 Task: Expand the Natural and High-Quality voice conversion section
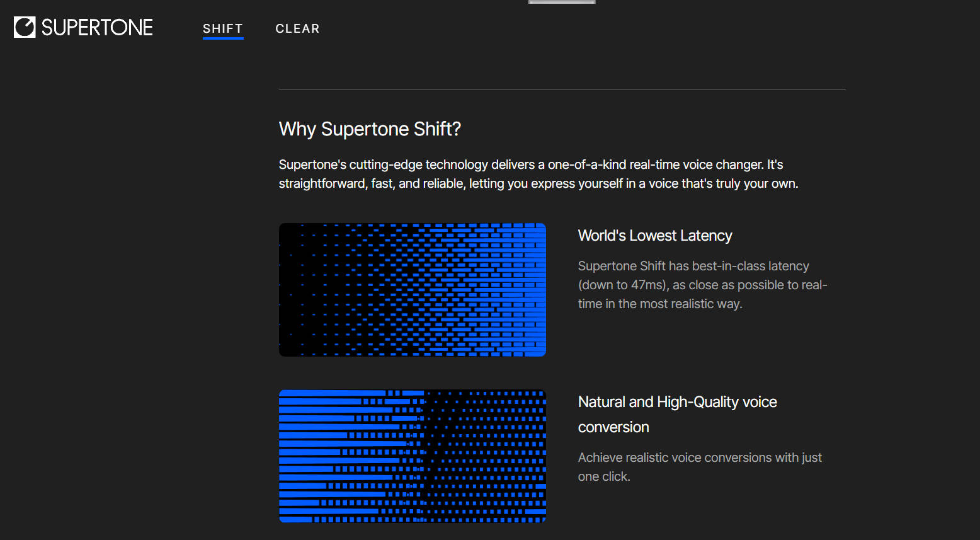click(x=677, y=414)
